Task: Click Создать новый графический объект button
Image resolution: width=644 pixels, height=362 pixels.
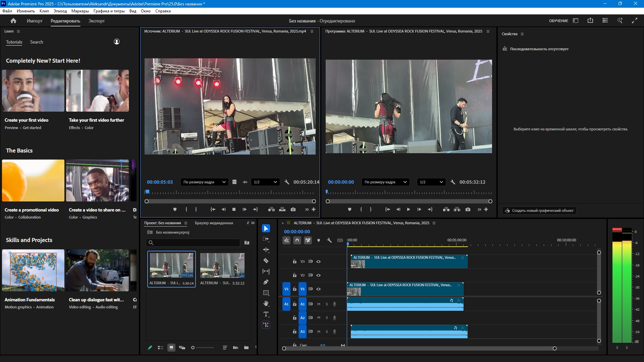Action: pos(539,210)
